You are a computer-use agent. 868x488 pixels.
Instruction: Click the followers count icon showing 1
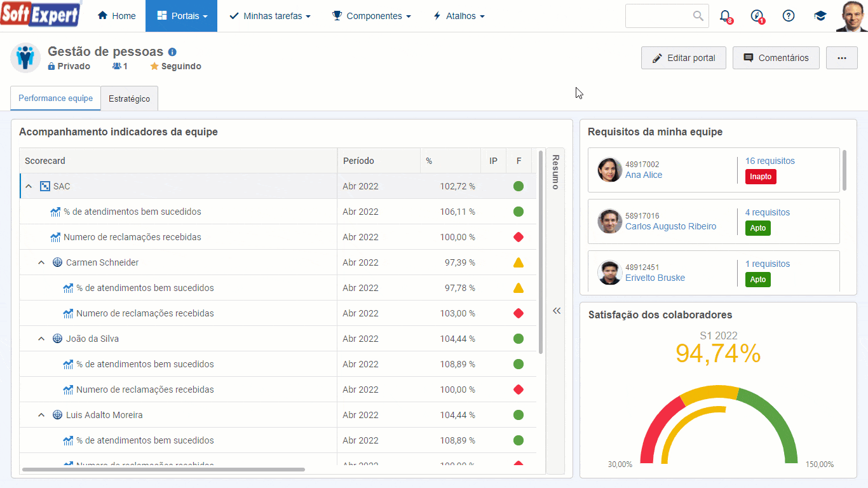119,66
